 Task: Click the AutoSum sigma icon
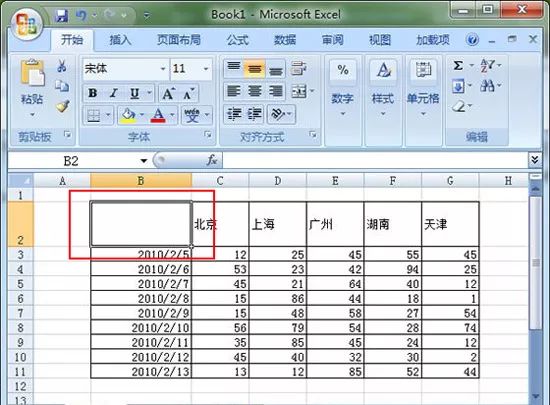458,66
